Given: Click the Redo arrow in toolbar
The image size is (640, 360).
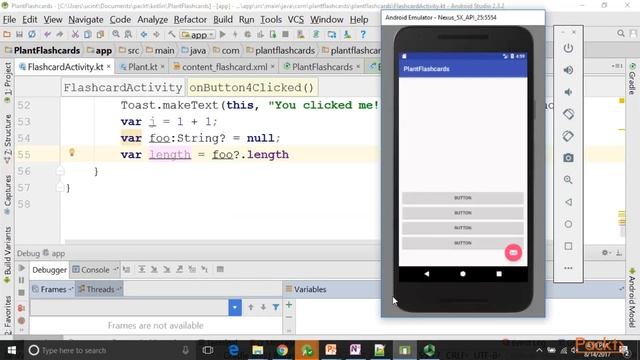Looking at the screenshot, I should pyautogui.click(x=60, y=35).
